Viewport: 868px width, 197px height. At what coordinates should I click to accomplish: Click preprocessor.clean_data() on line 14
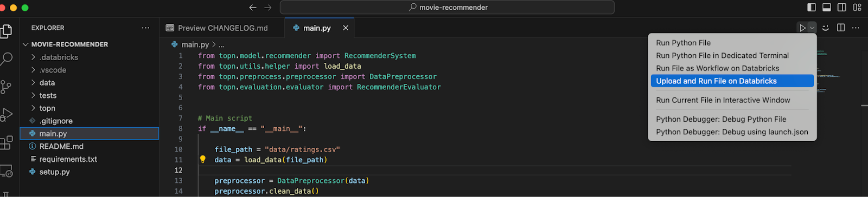tap(266, 191)
